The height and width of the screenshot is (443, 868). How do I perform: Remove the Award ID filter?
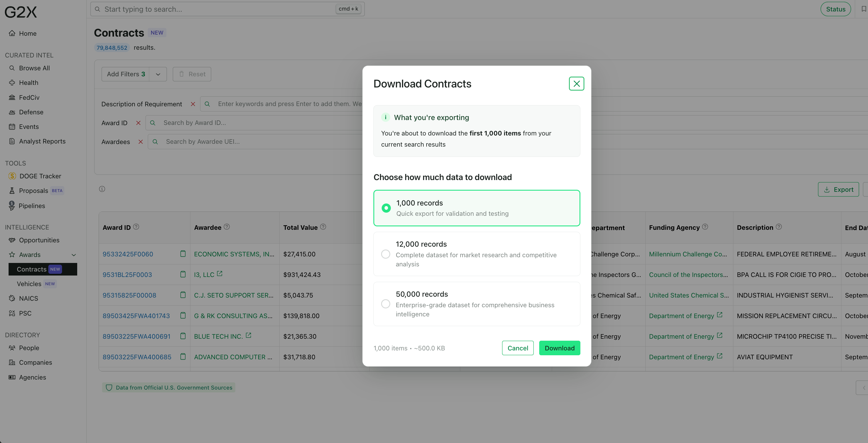click(138, 123)
